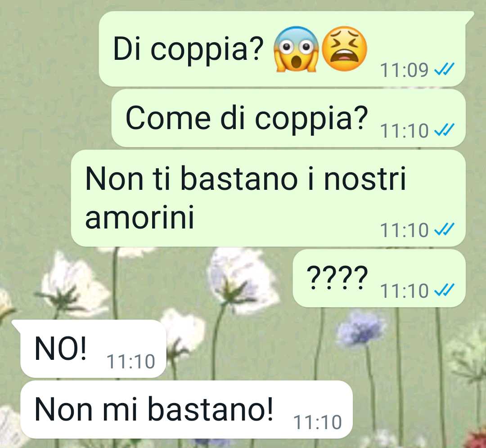Click read checkmarks on 'Di coppia?' message
The image size is (486, 448).
click(x=444, y=69)
